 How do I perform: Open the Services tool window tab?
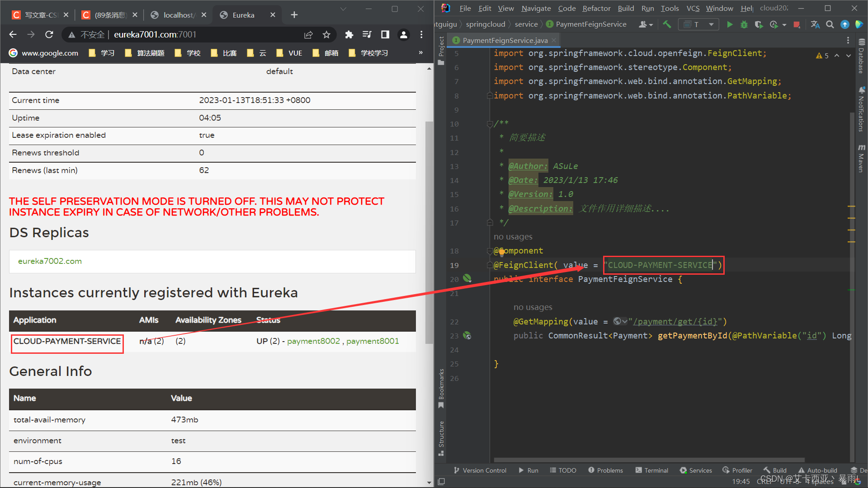click(696, 470)
